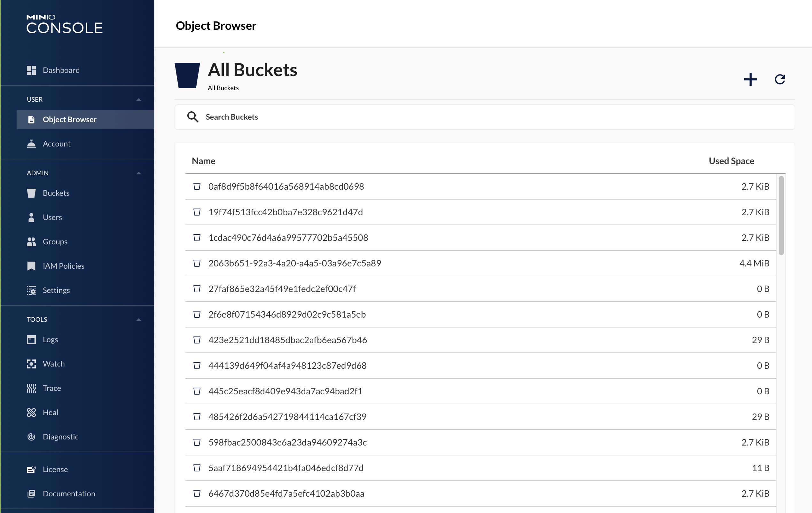
Task: Collapse the ADMIN section arrow
Action: [139, 173]
